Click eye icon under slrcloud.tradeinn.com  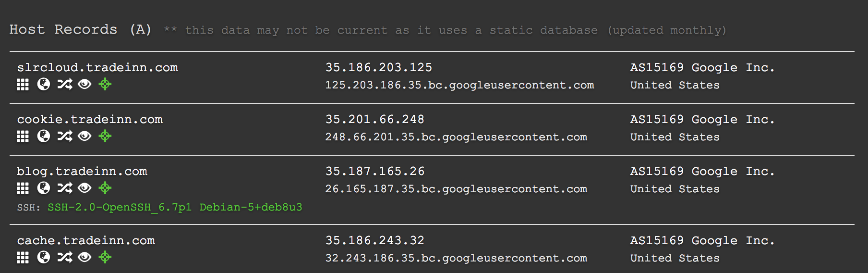point(84,85)
